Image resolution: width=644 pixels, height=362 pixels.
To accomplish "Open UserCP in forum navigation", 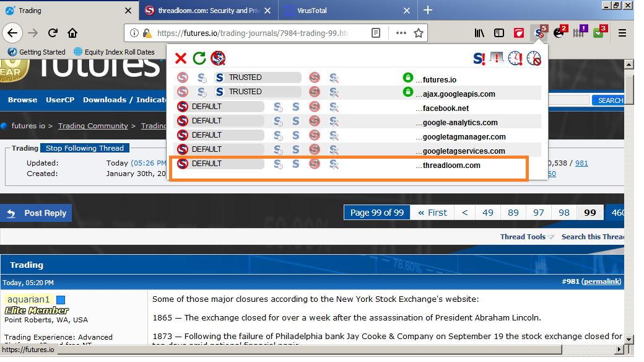I will tap(60, 100).
